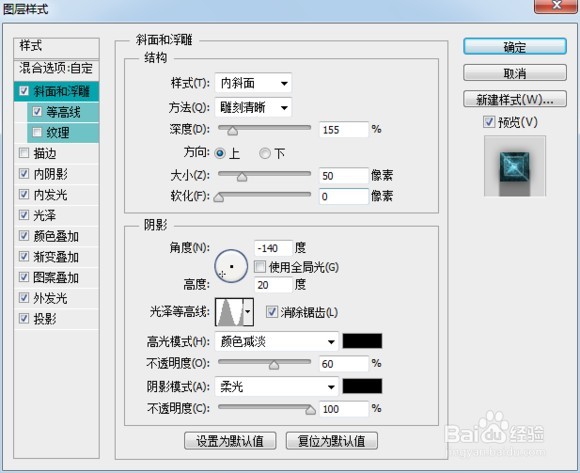The width and height of the screenshot is (580, 473).
Task: Click the 取消 button
Action: pos(515,73)
